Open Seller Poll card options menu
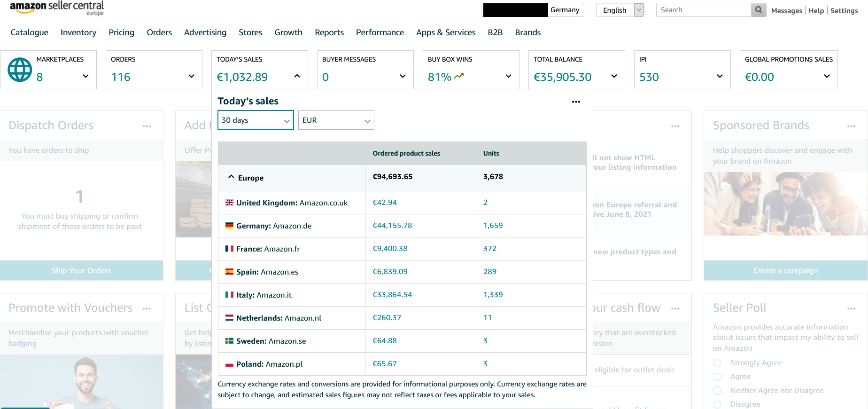Viewport: 868px width, 409px height. (851, 308)
